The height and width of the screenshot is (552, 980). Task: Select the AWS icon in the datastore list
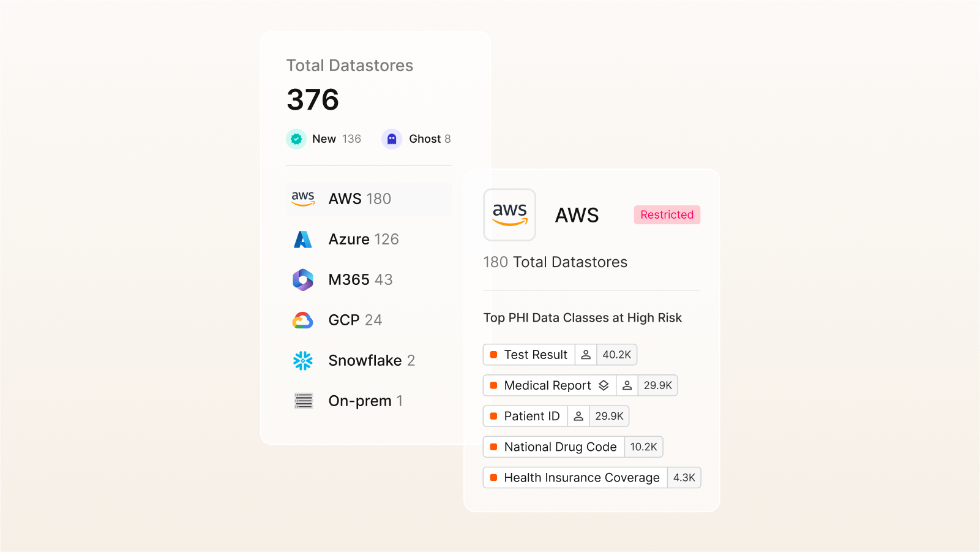303,198
